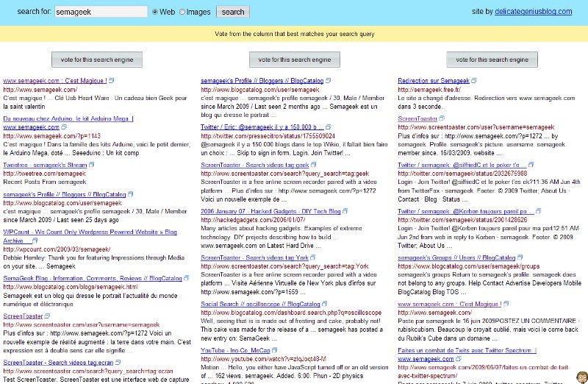Open semageek's Groups // Users // BlogCatalog link

456,257
